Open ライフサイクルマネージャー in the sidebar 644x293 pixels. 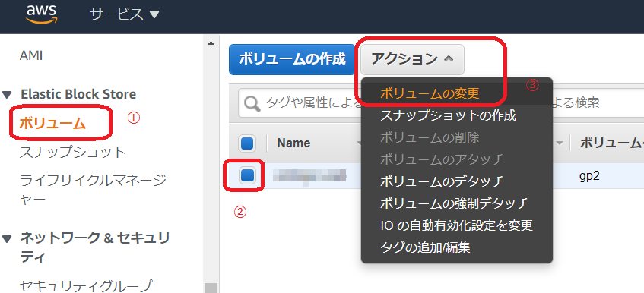click(94, 189)
